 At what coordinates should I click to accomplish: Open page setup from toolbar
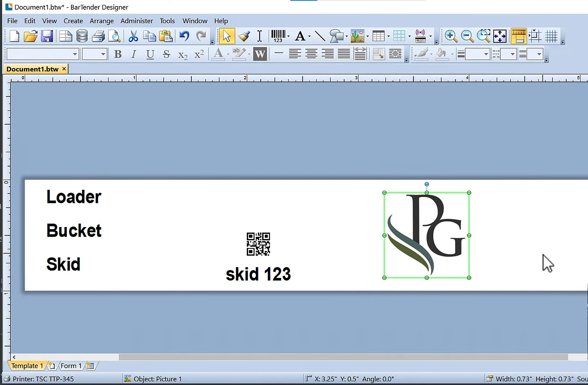[x=66, y=36]
